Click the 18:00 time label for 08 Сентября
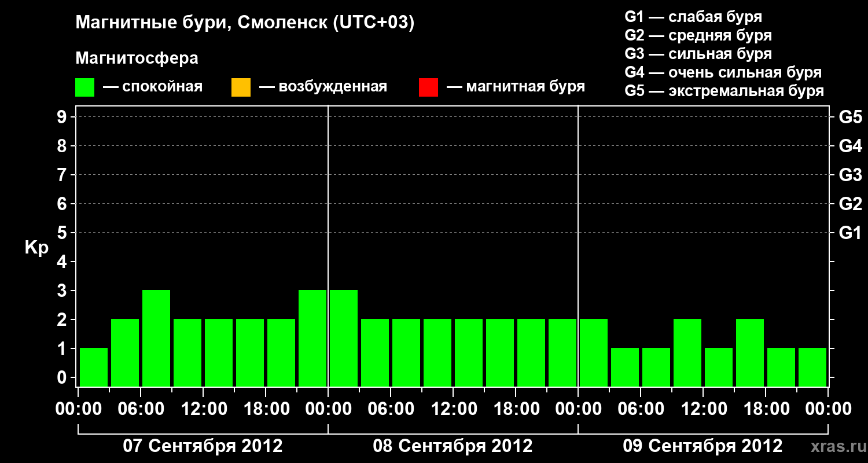 pyautogui.click(x=516, y=409)
